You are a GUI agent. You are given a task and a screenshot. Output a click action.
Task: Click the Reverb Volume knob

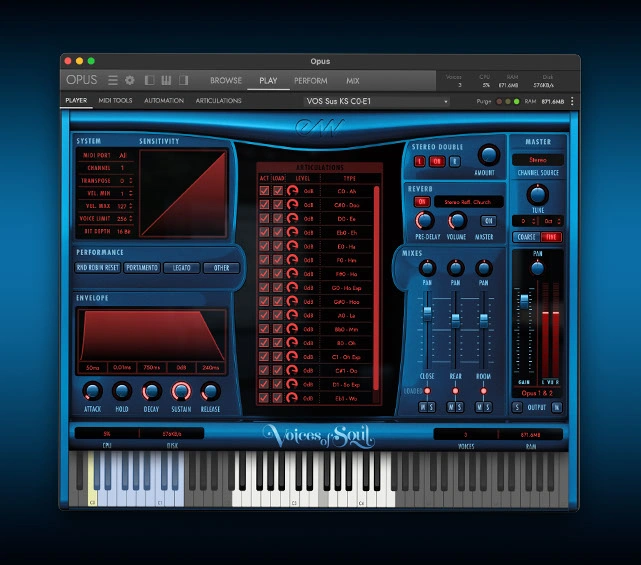pyautogui.click(x=457, y=220)
